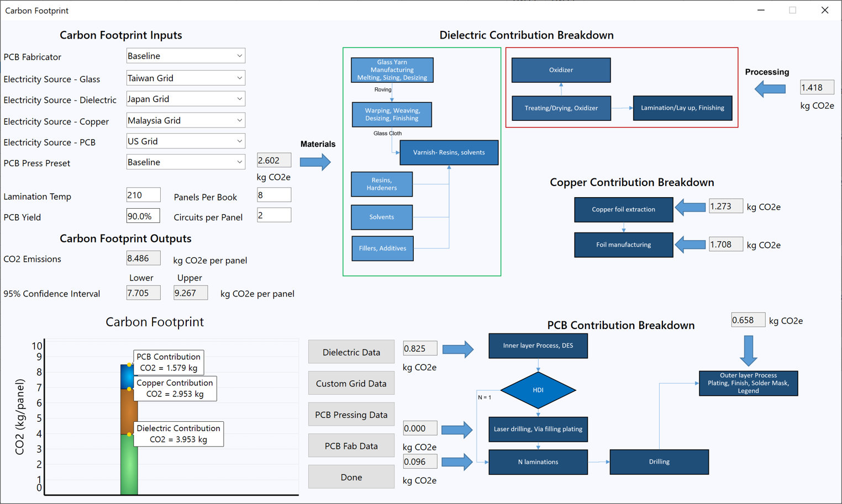Open the Dielectric Data button

[x=351, y=352]
